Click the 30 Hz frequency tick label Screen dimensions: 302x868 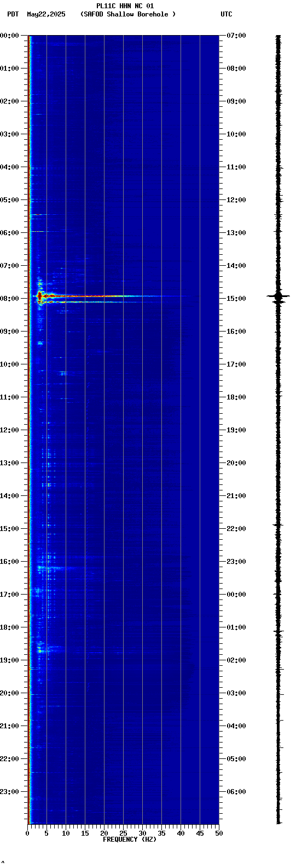[x=142, y=833]
